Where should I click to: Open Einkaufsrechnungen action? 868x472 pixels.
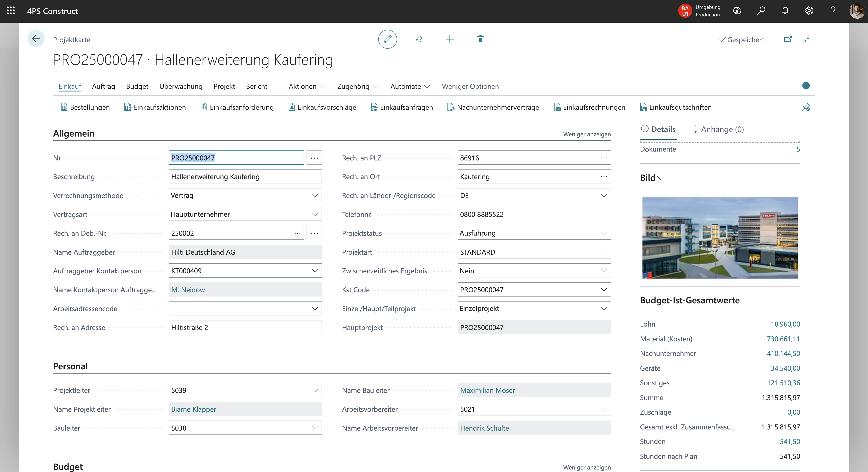click(590, 107)
